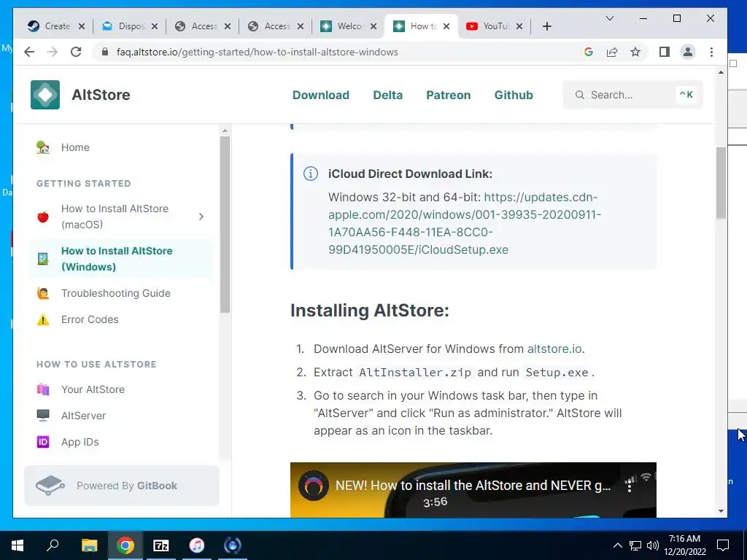Image resolution: width=747 pixels, height=560 pixels.
Task: Click the altstore.io link in step 1
Action: pyautogui.click(x=554, y=349)
